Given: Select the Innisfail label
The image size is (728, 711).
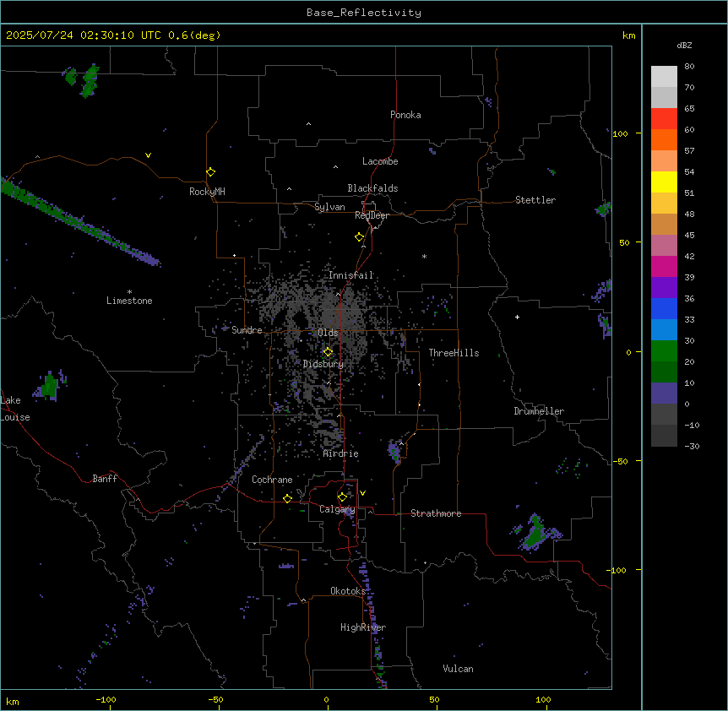Looking at the screenshot, I should tap(351, 275).
